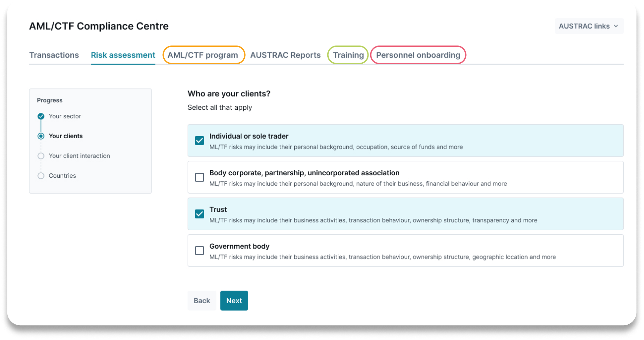644x340 pixels.
Task: Open the Transactions tab
Action: click(x=54, y=55)
